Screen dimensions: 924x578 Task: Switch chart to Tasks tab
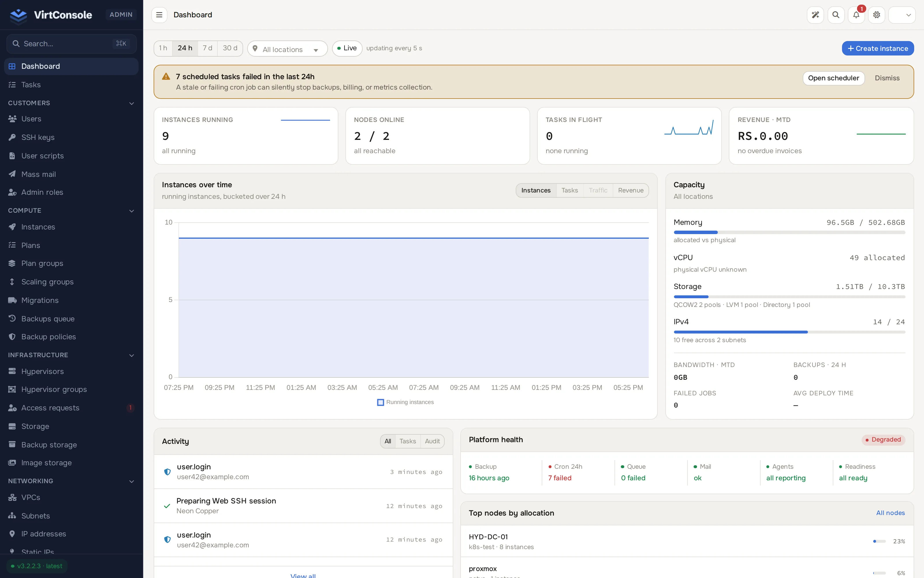pyautogui.click(x=569, y=190)
